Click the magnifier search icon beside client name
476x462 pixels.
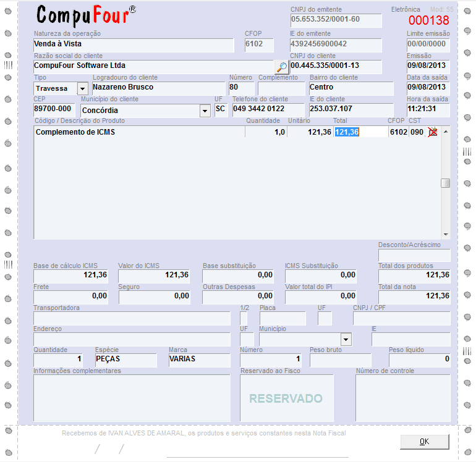pos(281,67)
